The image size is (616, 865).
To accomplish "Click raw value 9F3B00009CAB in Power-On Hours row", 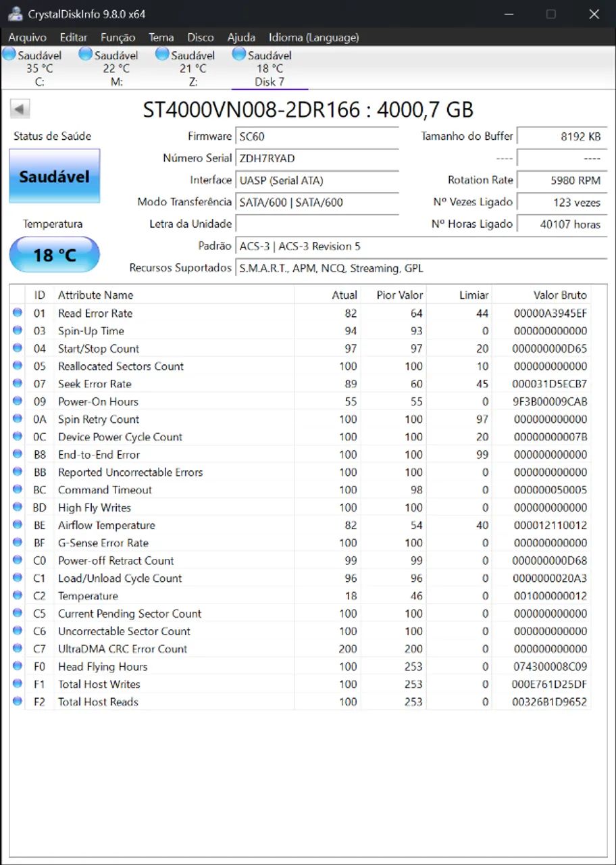I will click(x=550, y=401).
